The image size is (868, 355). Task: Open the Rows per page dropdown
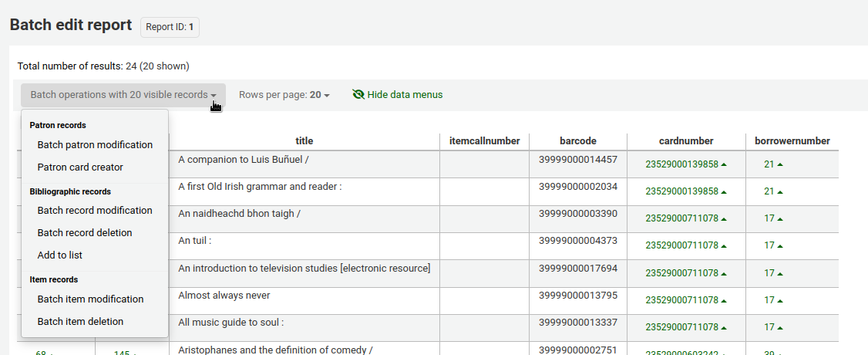pos(284,95)
